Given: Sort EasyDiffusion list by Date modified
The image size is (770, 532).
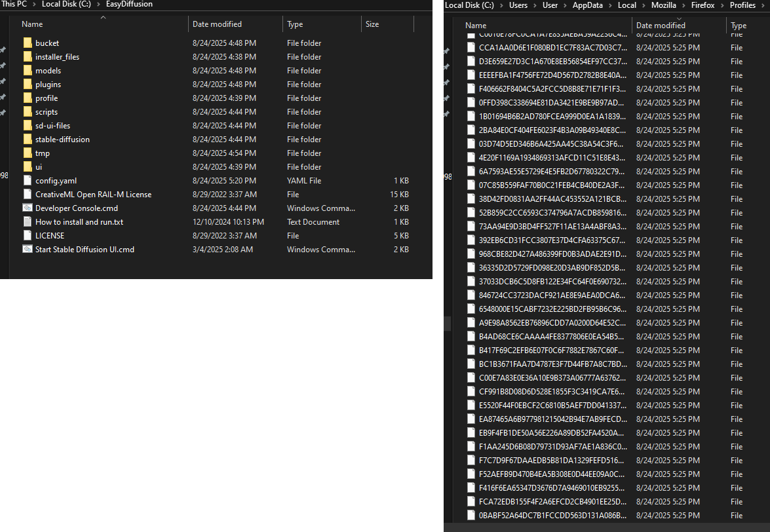Looking at the screenshot, I should (x=217, y=24).
